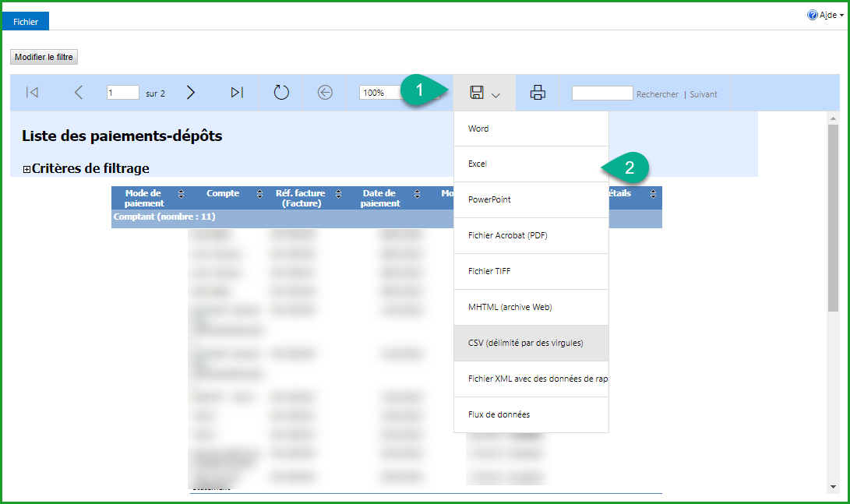The width and height of the screenshot is (850, 504).
Task: Jump to the last report page
Action: [237, 93]
